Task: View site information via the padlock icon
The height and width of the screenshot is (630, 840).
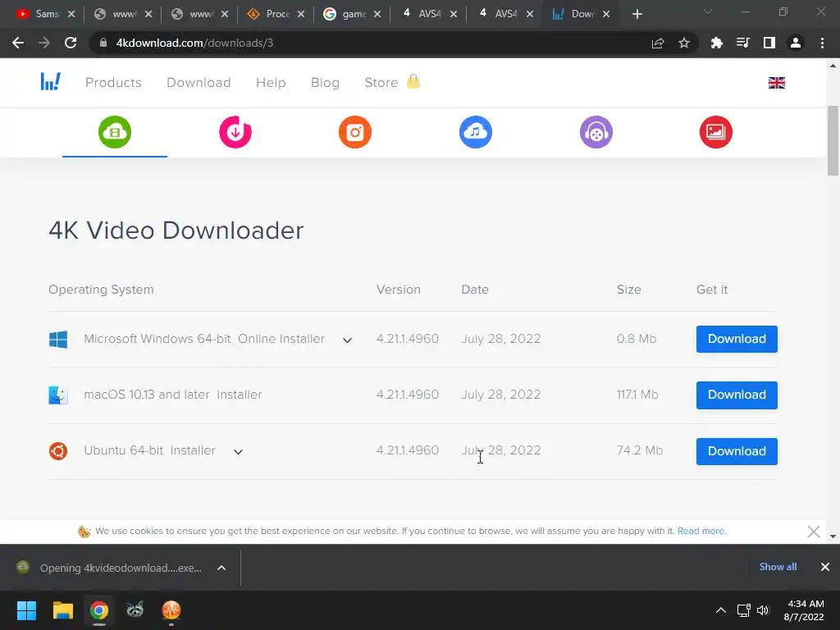Action: [x=103, y=43]
